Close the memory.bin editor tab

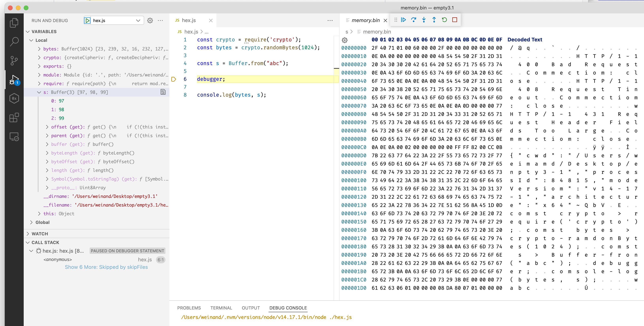pos(385,20)
